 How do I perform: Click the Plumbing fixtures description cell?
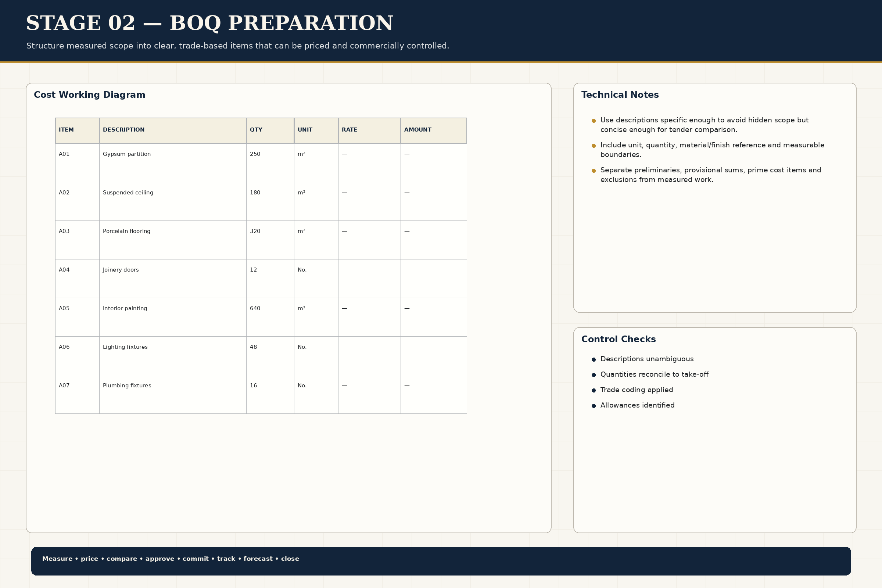173,394
